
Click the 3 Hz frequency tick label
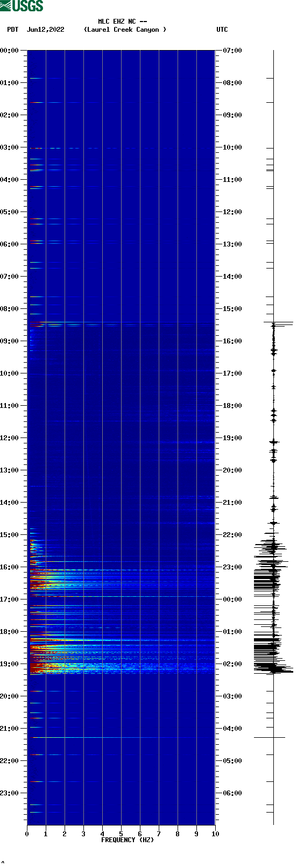pyautogui.click(x=83, y=834)
